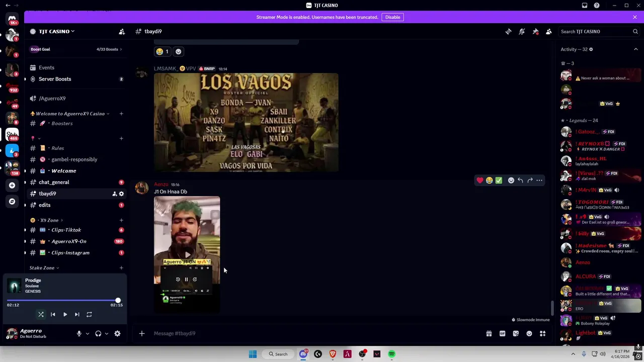Open the Apps launcher icon

[x=542, y=333]
